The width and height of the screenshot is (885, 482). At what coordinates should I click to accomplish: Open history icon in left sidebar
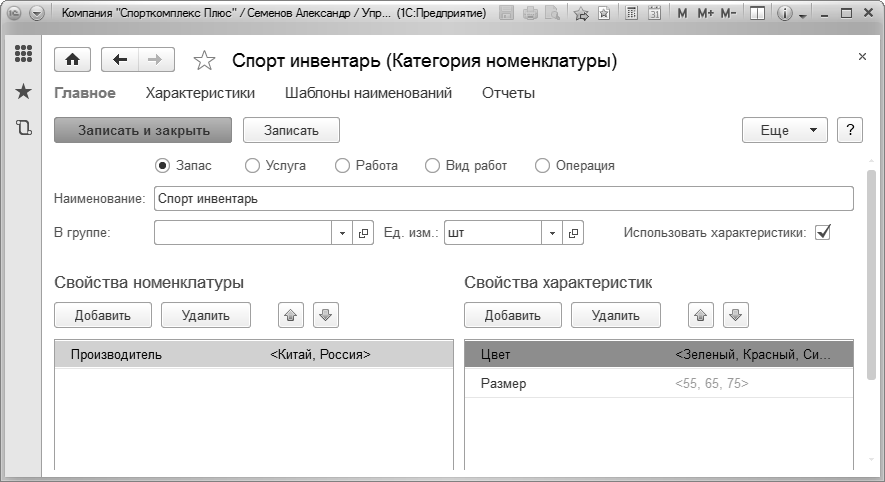(x=23, y=128)
